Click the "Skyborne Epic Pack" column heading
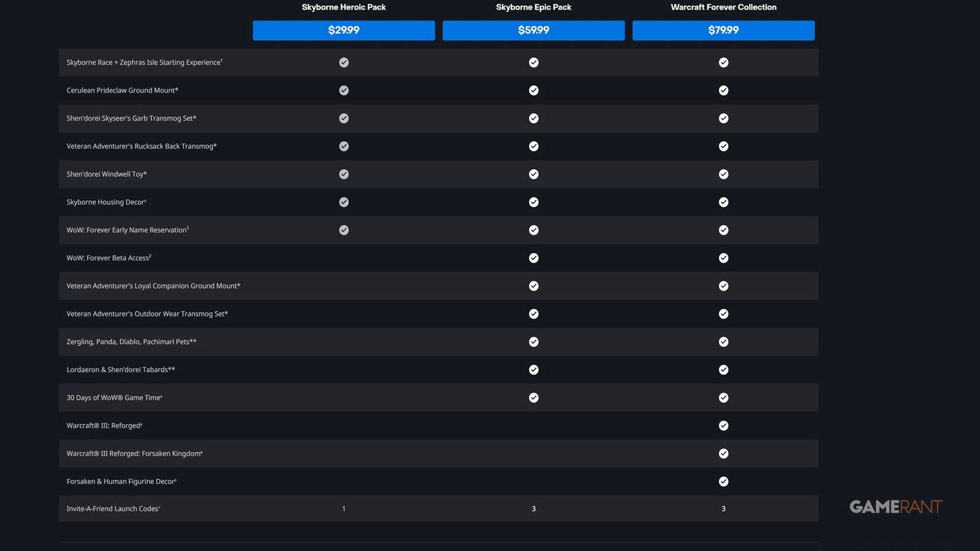 pyautogui.click(x=533, y=7)
